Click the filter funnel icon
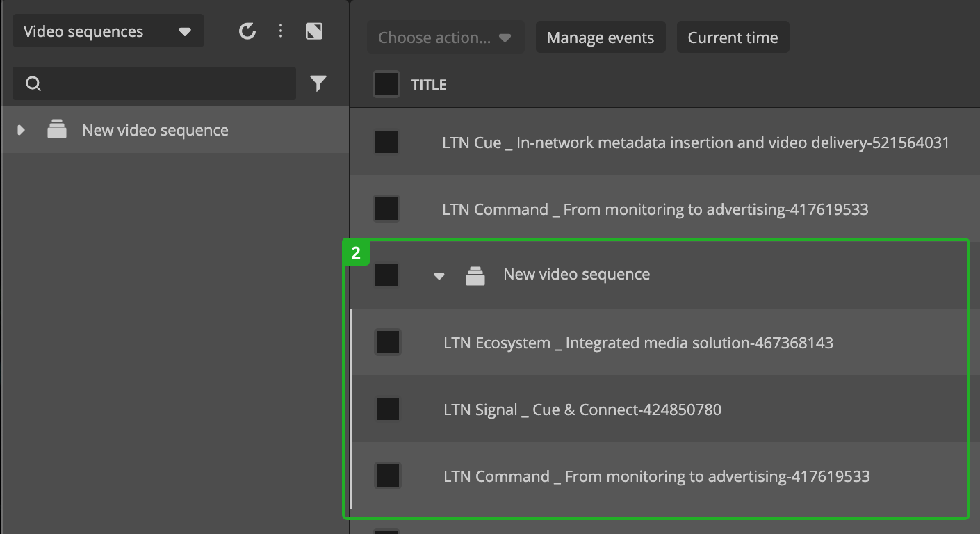 [318, 84]
